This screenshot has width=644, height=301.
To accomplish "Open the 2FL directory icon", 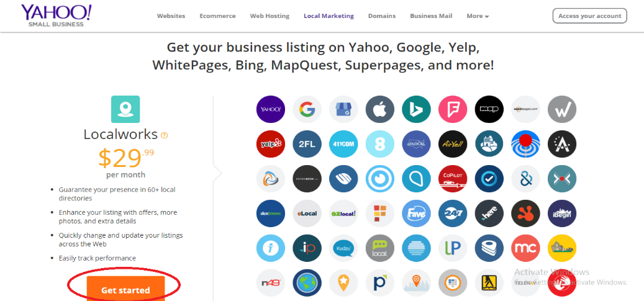I will [x=307, y=144].
